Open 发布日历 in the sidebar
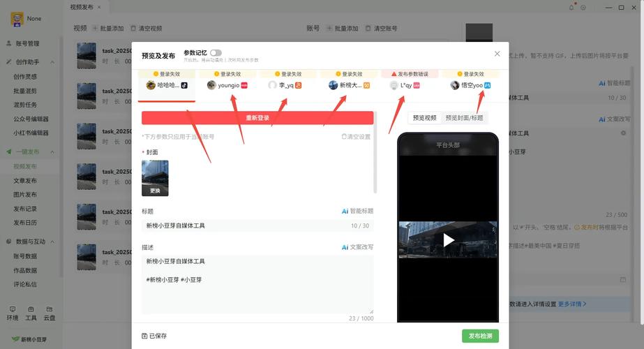 click(25, 223)
